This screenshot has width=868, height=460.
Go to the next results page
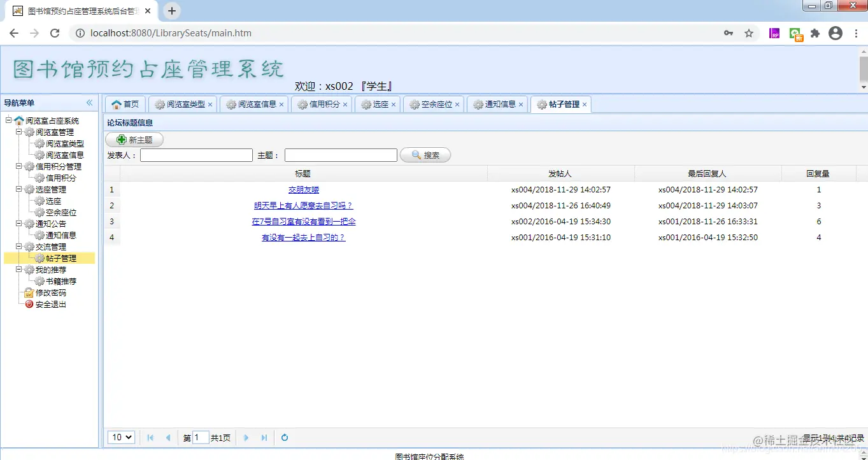pos(246,438)
